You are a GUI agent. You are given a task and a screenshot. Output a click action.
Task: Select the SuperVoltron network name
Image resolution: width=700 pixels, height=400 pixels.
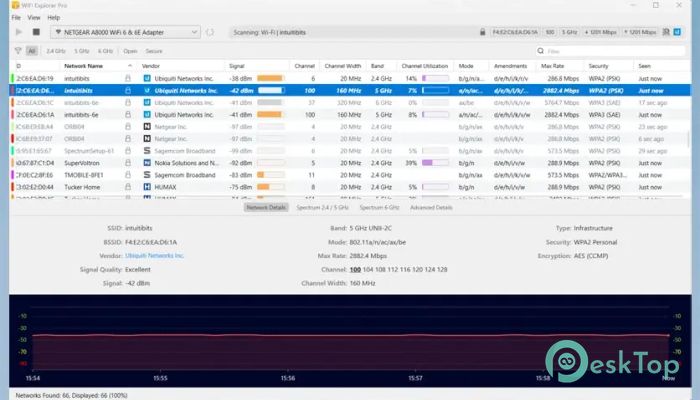tap(82, 163)
